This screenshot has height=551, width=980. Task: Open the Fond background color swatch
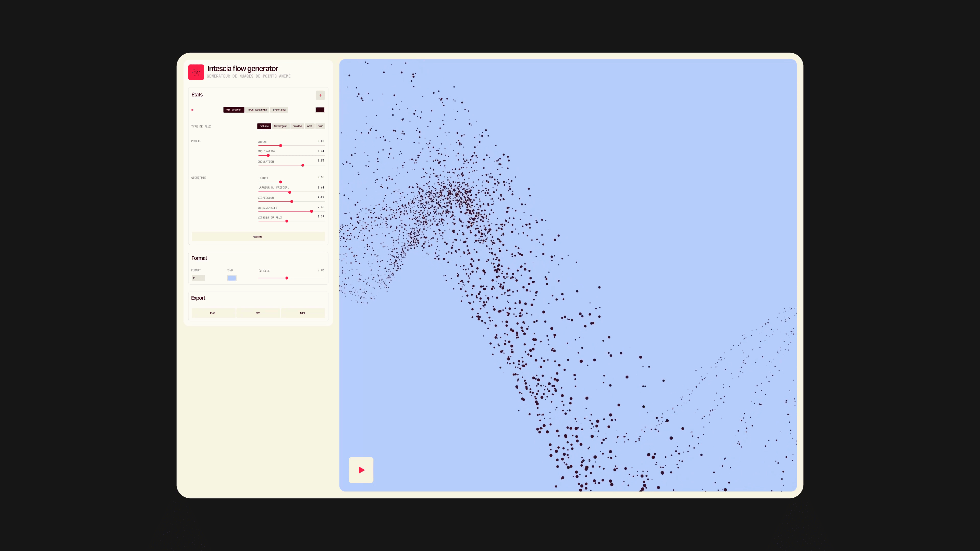tap(232, 278)
